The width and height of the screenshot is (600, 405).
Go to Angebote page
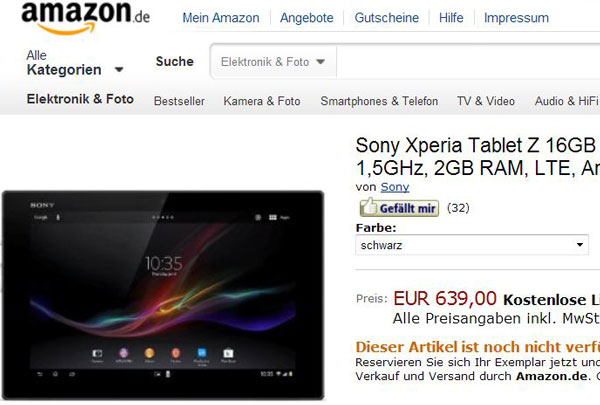(307, 18)
